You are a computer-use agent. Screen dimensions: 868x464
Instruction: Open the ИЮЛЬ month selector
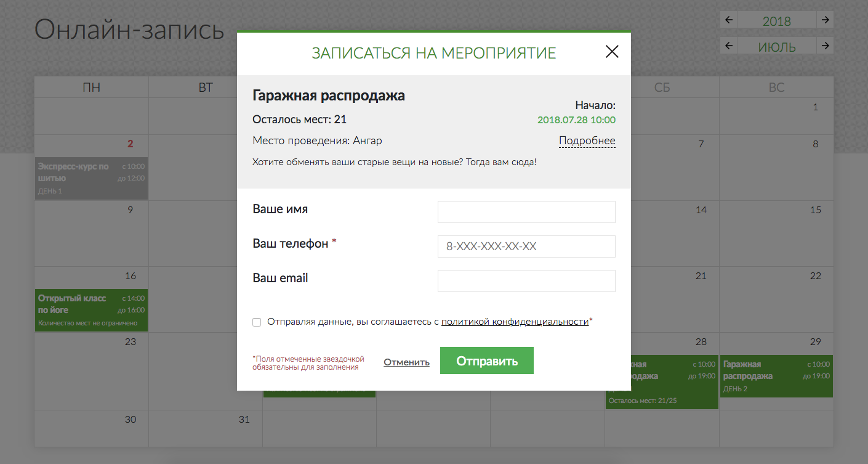[776, 47]
